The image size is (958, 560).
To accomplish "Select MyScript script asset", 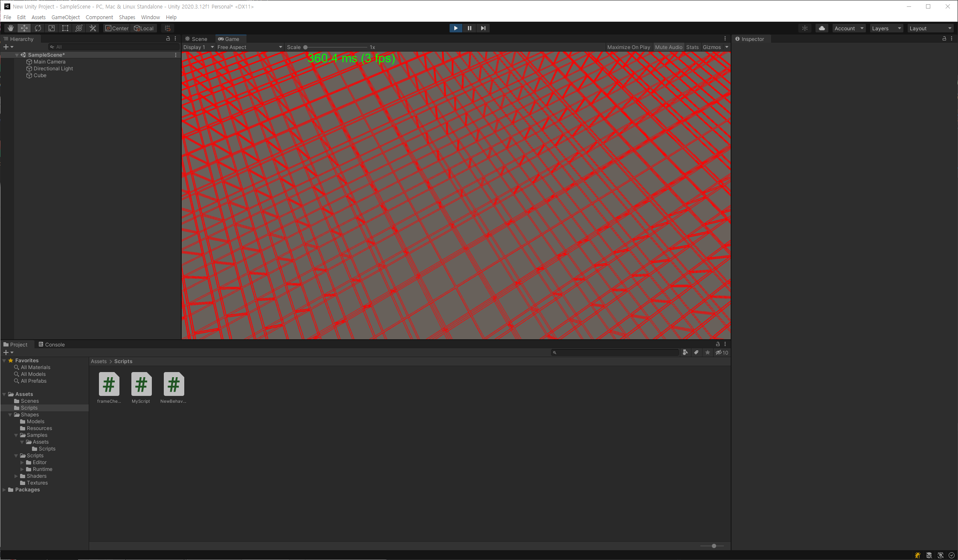I will (x=141, y=387).
